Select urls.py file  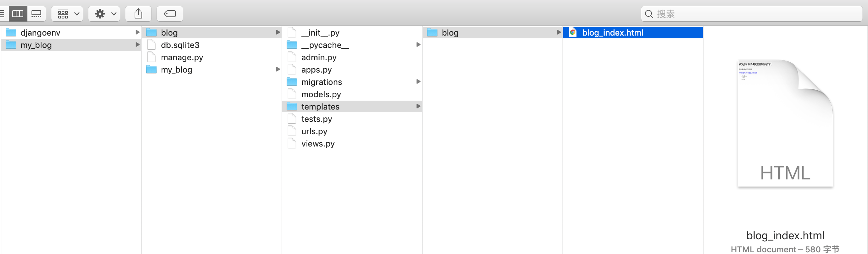coord(352,131)
